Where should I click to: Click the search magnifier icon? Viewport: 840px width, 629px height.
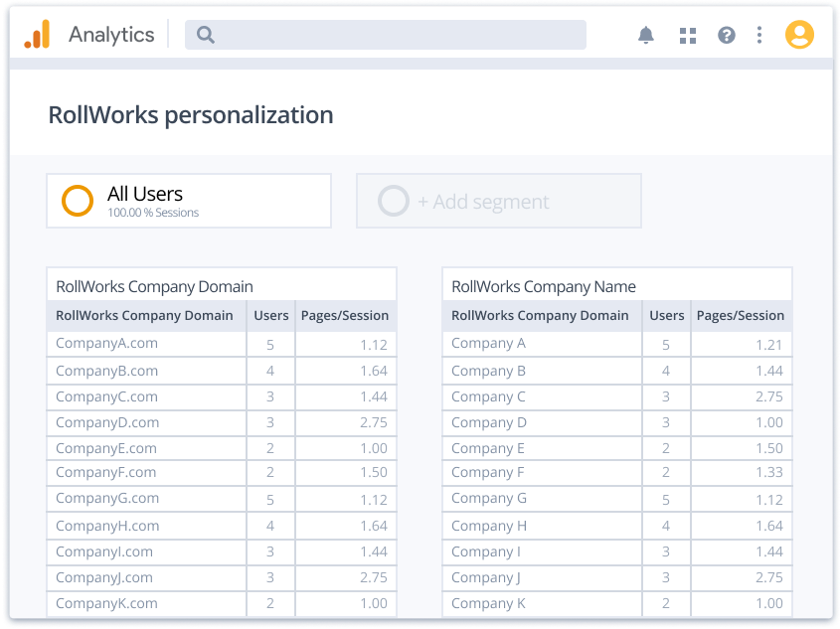click(x=206, y=35)
